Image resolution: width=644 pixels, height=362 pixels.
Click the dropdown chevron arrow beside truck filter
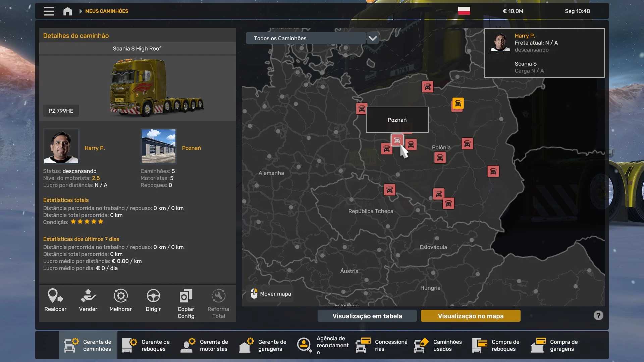pyautogui.click(x=373, y=38)
